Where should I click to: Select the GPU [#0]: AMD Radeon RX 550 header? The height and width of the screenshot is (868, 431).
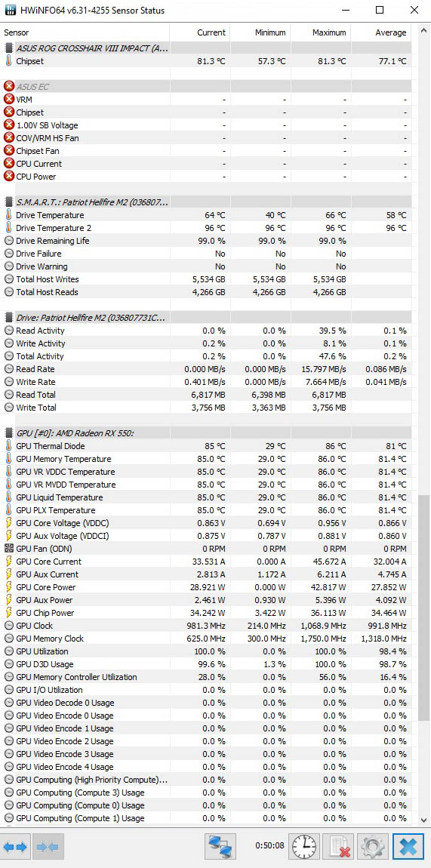tap(206, 433)
